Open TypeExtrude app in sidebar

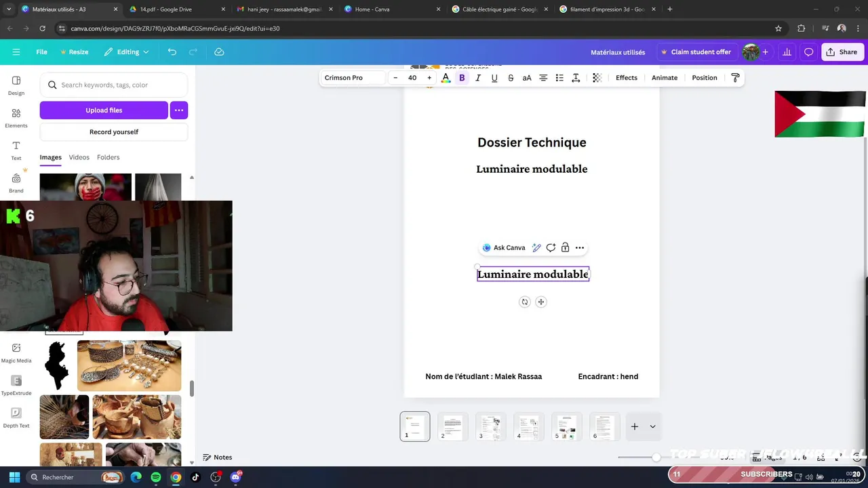16,385
